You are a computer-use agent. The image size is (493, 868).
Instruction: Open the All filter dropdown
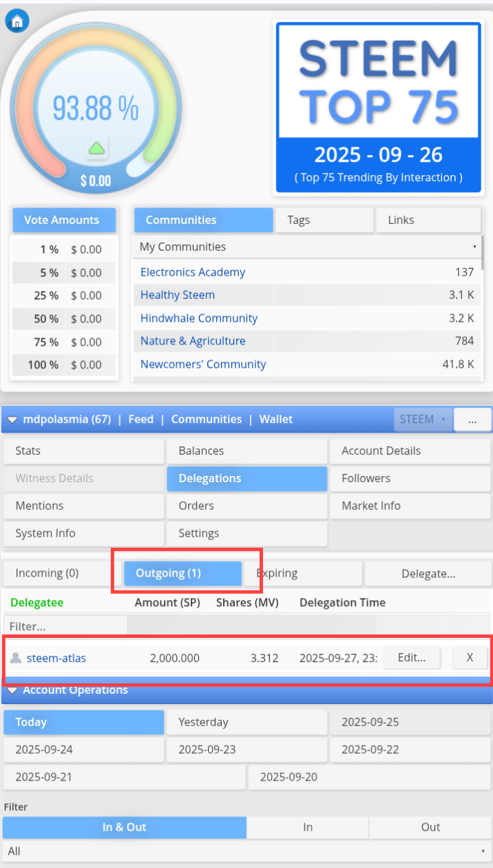pos(246,851)
